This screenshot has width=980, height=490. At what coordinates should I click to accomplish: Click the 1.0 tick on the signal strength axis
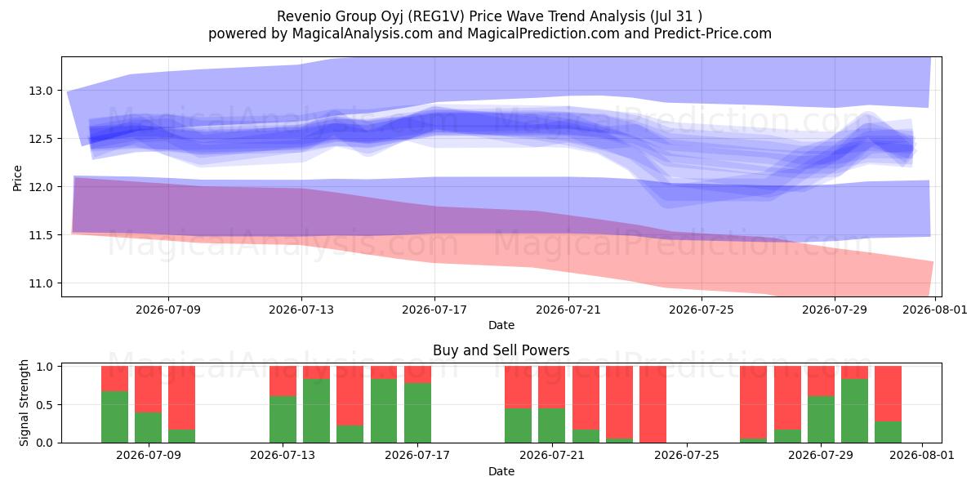point(44,367)
